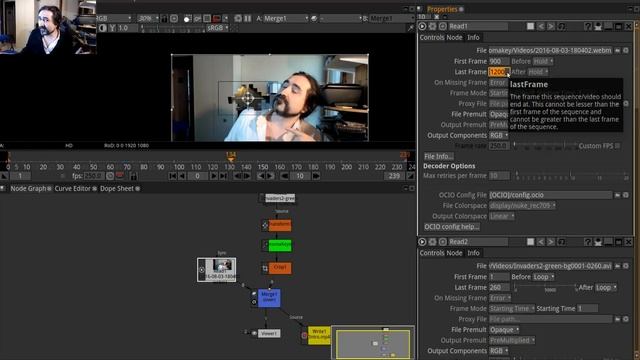Open Read1 Output Components RGB dropdown

[x=499, y=135]
